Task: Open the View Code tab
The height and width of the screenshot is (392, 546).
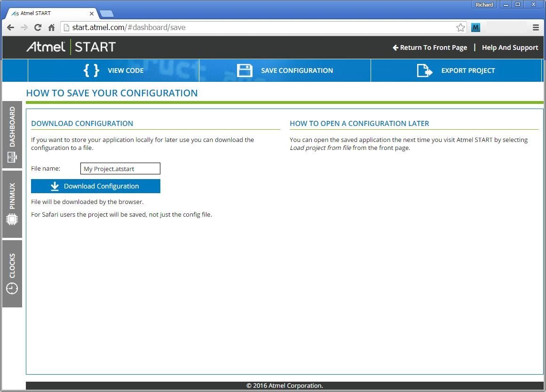Action: [x=125, y=71]
